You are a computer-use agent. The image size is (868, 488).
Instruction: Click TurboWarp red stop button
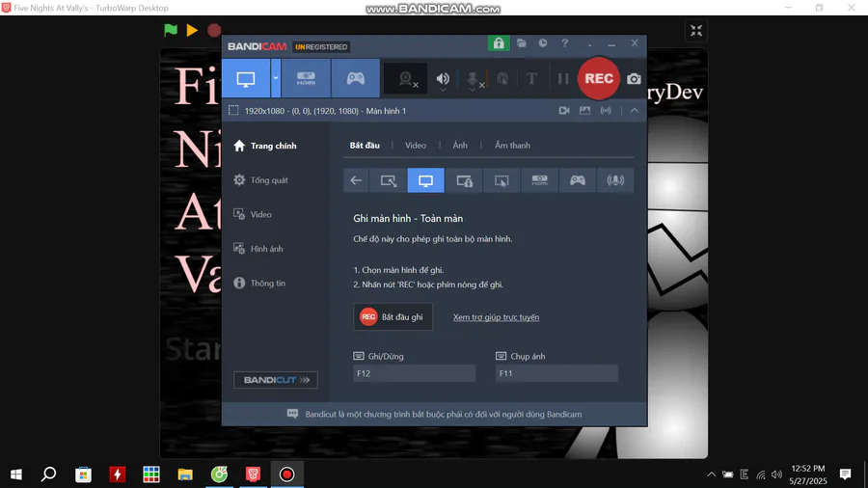214,30
